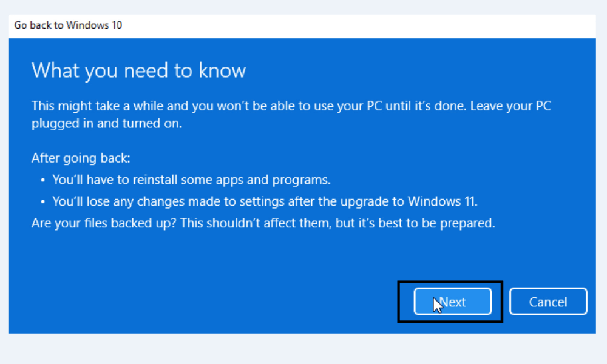The width and height of the screenshot is (607, 364).
Task: Select the 'What you need to know' heading
Action: [138, 70]
